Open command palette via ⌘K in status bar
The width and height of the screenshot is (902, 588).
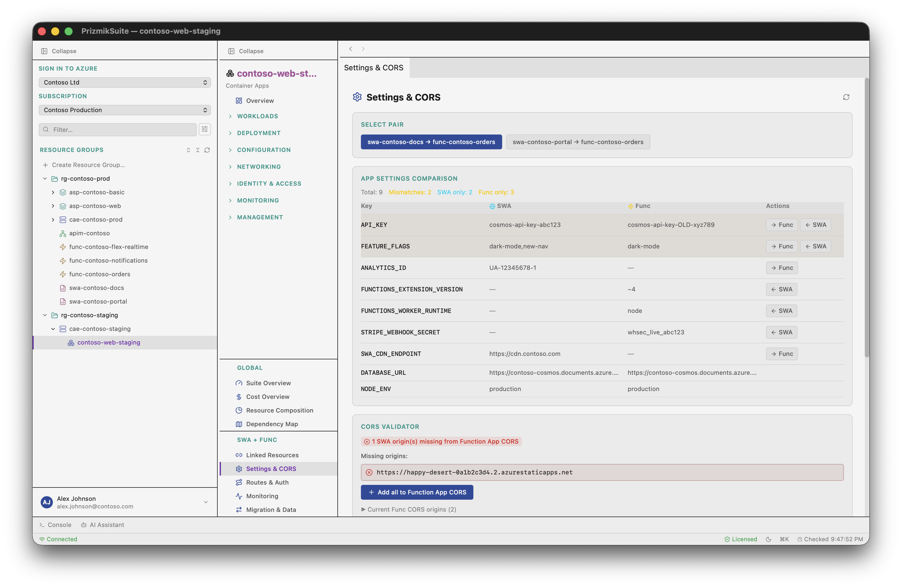[x=784, y=539]
